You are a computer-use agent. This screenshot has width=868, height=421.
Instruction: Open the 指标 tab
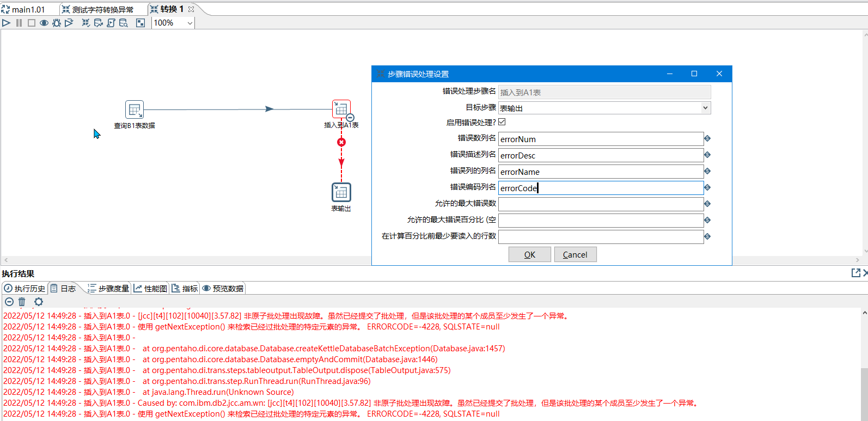185,289
